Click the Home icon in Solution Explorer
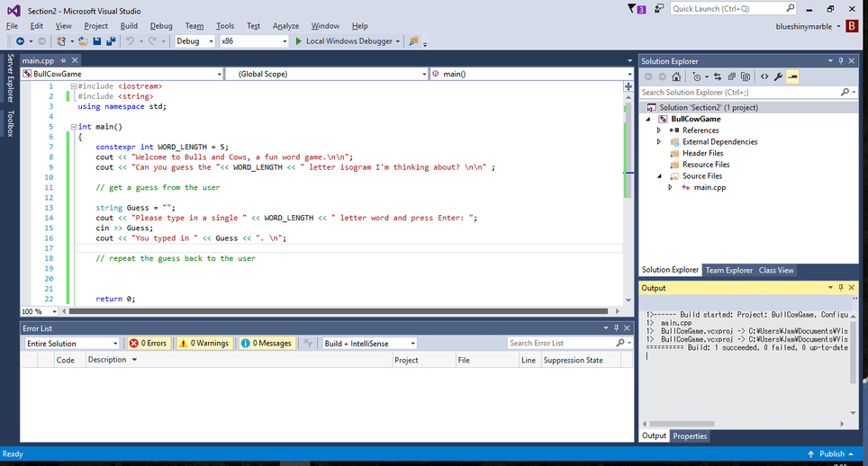Screen dimensions: 868x466 click(676, 76)
